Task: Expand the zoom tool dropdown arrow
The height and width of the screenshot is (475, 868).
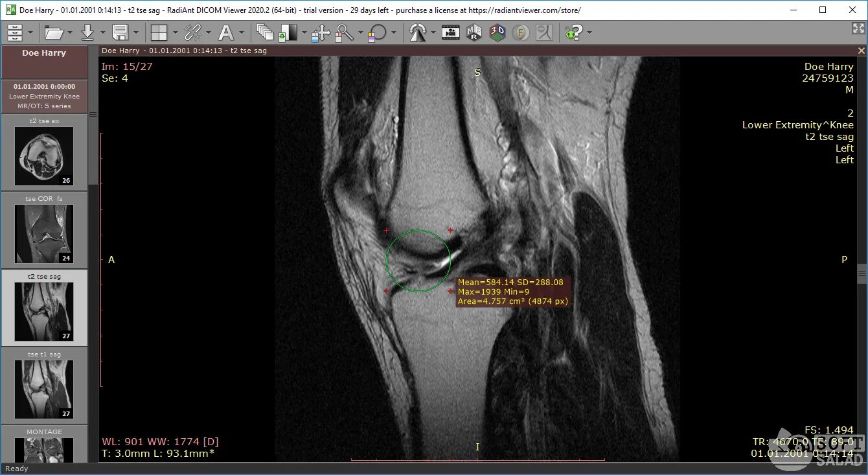Action: (360, 32)
